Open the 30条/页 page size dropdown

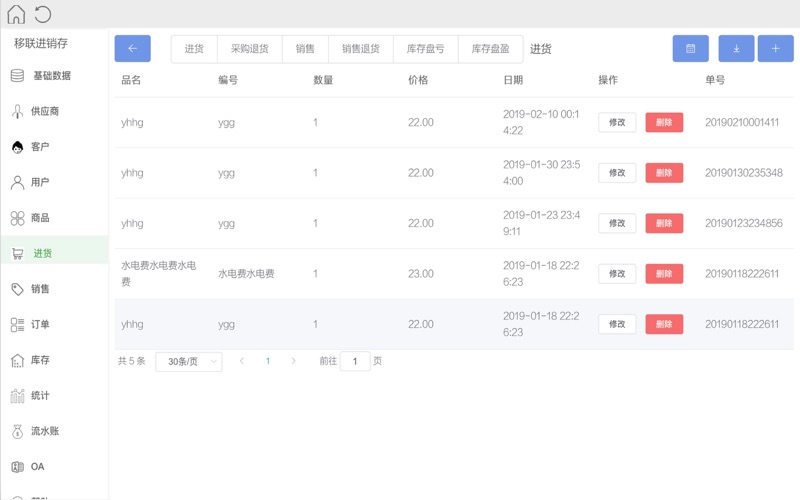pyautogui.click(x=189, y=362)
